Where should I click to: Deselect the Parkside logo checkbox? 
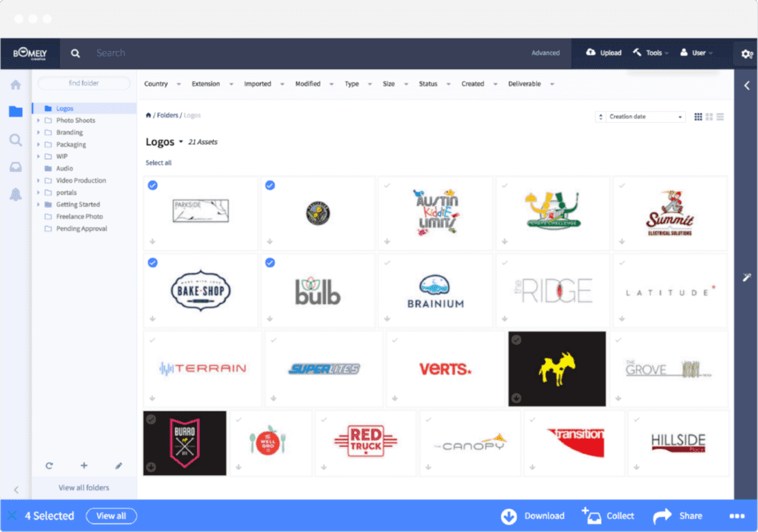point(153,185)
